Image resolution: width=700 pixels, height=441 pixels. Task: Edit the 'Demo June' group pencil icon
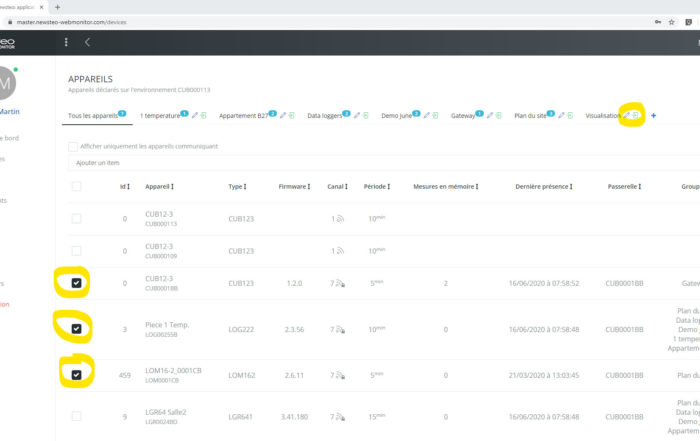426,115
